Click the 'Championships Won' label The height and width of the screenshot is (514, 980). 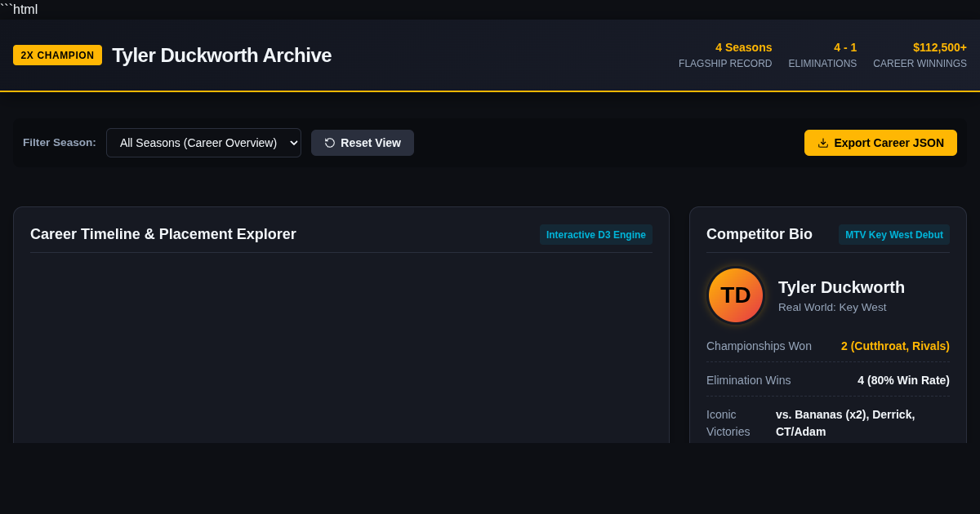(x=759, y=346)
